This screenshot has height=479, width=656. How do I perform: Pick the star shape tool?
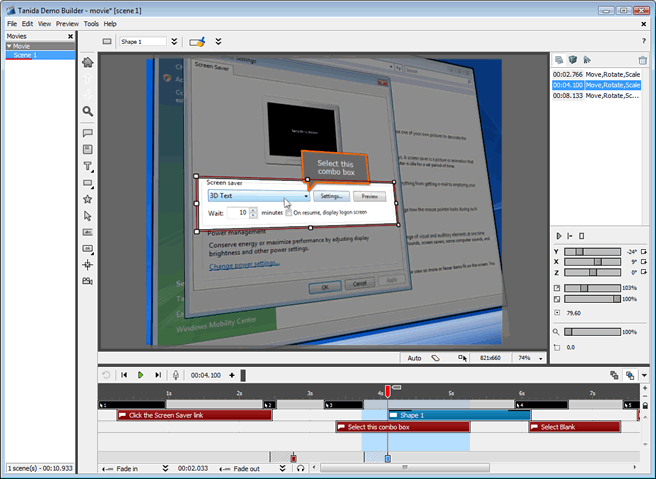coord(87,199)
